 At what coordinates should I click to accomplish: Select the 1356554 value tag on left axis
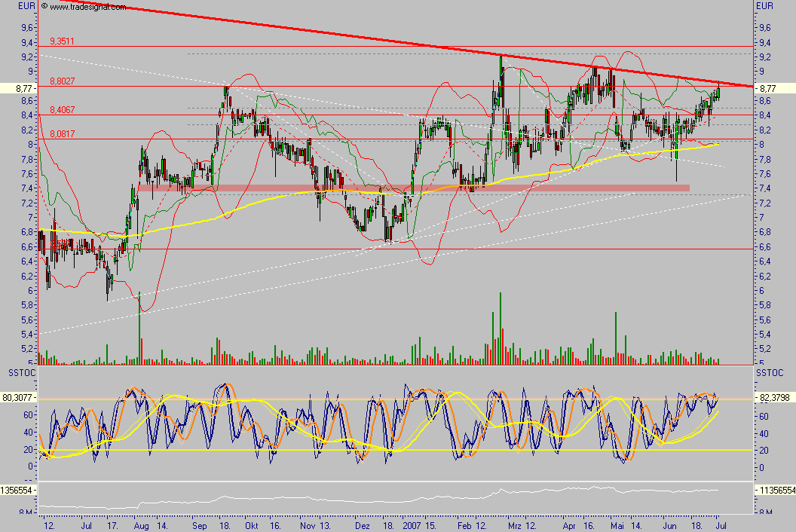pyautogui.click(x=17, y=490)
